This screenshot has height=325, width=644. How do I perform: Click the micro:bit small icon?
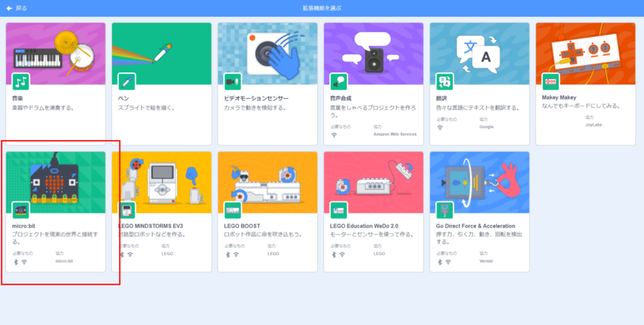click(x=21, y=210)
